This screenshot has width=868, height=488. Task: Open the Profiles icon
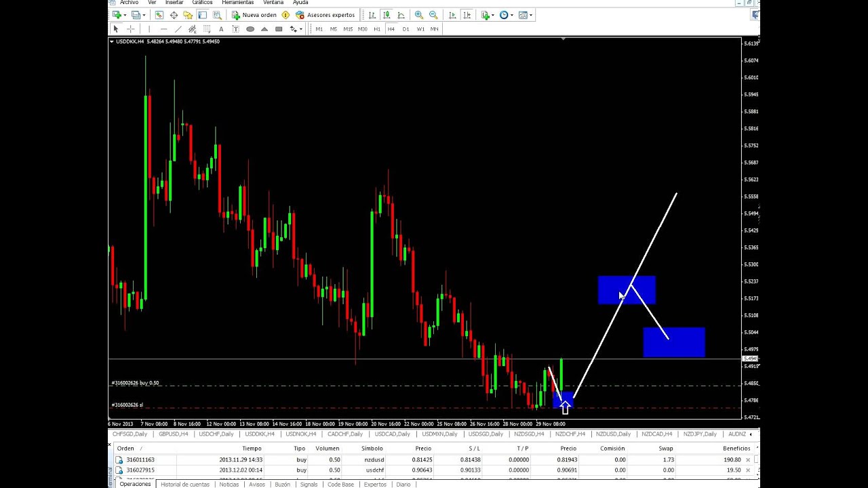coord(136,15)
